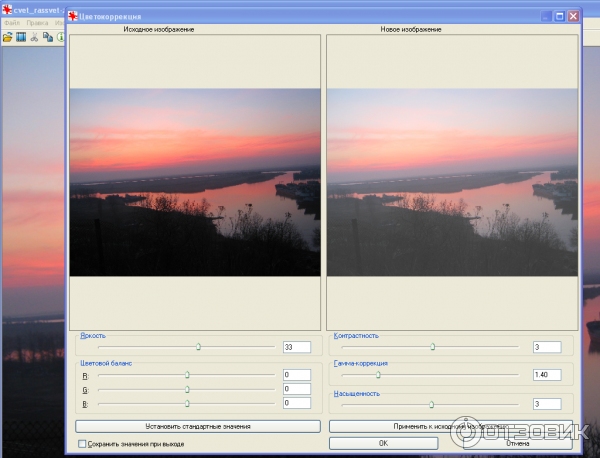Click the Cut scissors toolbar icon
The width and height of the screenshot is (600, 458).
point(34,37)
